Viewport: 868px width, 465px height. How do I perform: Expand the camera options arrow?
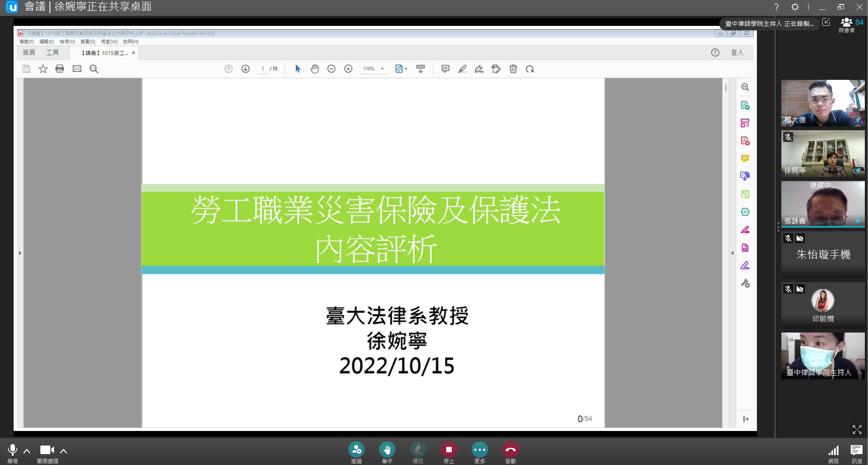(63, 451)
